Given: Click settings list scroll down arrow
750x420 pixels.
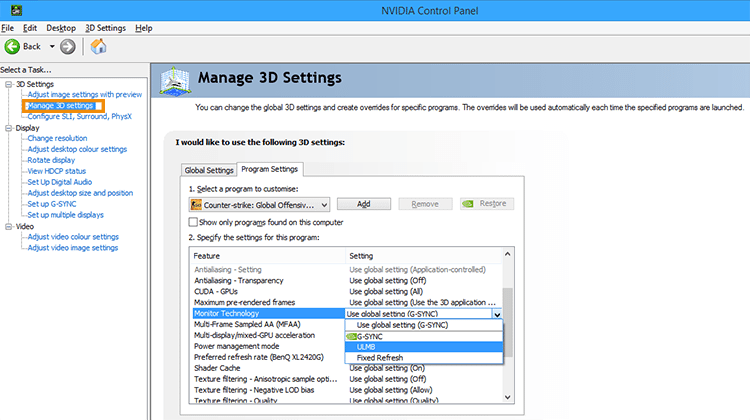Looking at the screenshot, I should pyautogui.click(x=508, y=398).
